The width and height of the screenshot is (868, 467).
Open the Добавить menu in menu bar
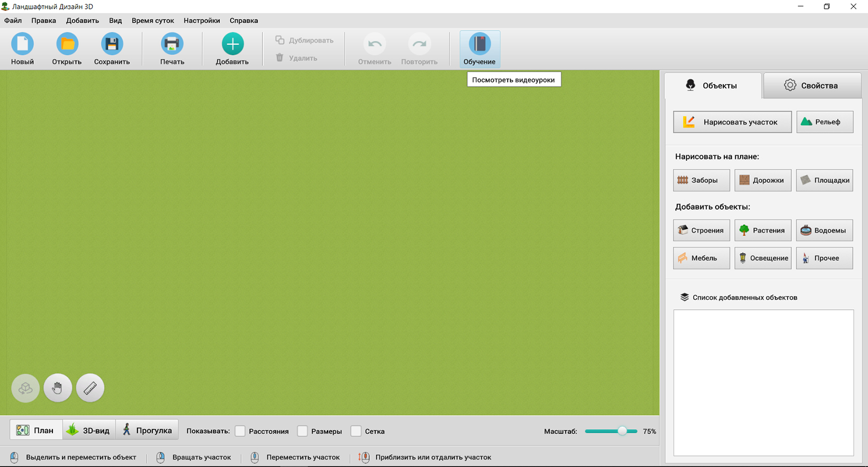(x=82, y=21)
